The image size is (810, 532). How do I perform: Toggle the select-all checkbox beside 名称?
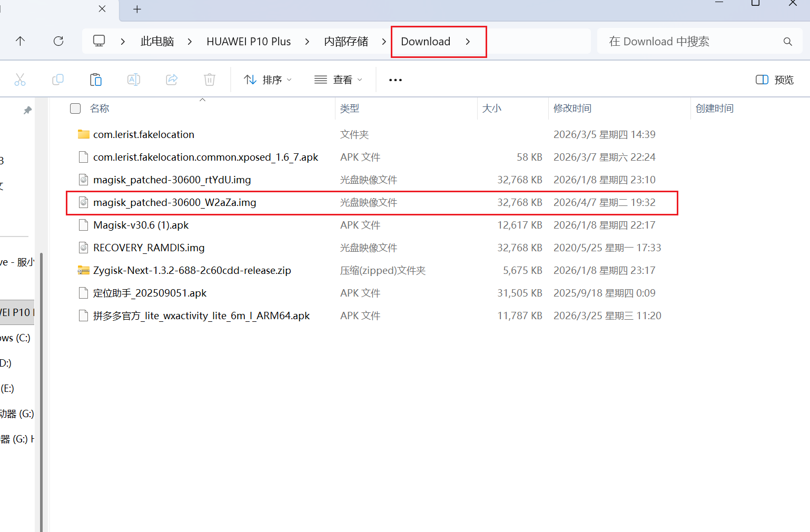click(75, 109)
